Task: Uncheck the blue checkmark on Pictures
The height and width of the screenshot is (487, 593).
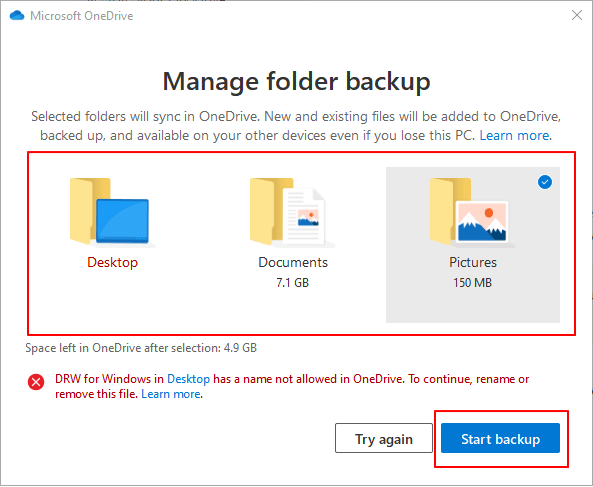Action: click(545, 182)
